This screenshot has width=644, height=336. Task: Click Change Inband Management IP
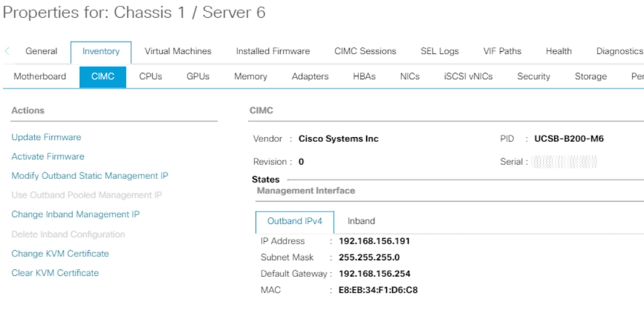[x=75, y=215]
